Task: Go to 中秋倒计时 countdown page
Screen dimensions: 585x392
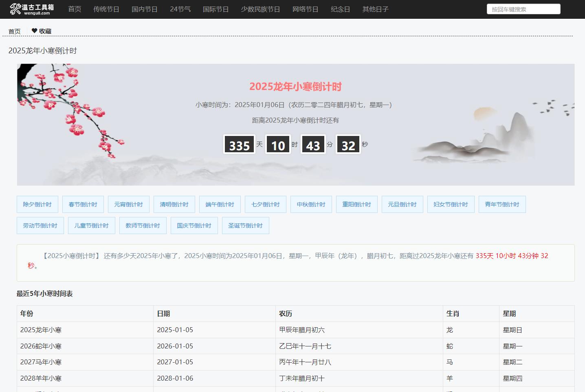Action: click(311, 204)
